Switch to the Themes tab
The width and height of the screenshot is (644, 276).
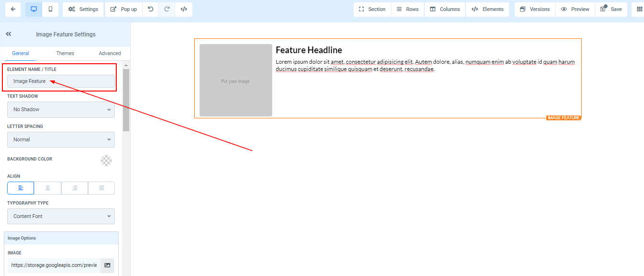(x=65, y=53)
